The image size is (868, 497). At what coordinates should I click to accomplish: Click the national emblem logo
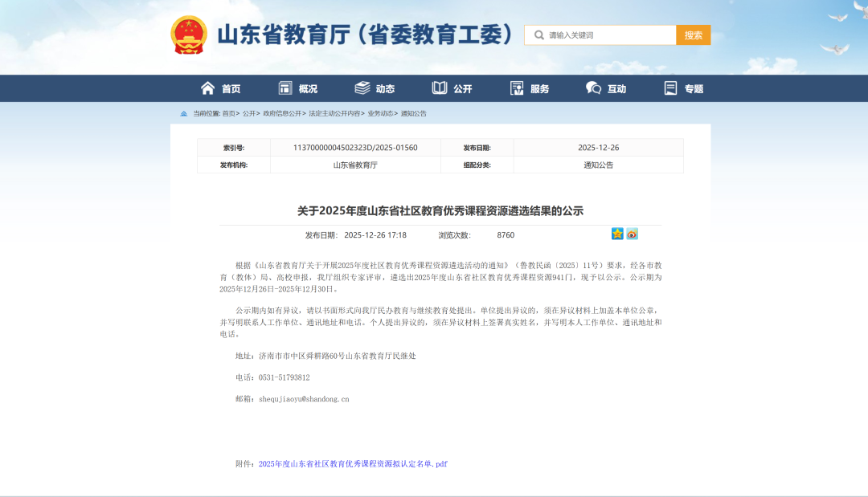(189, 35)
